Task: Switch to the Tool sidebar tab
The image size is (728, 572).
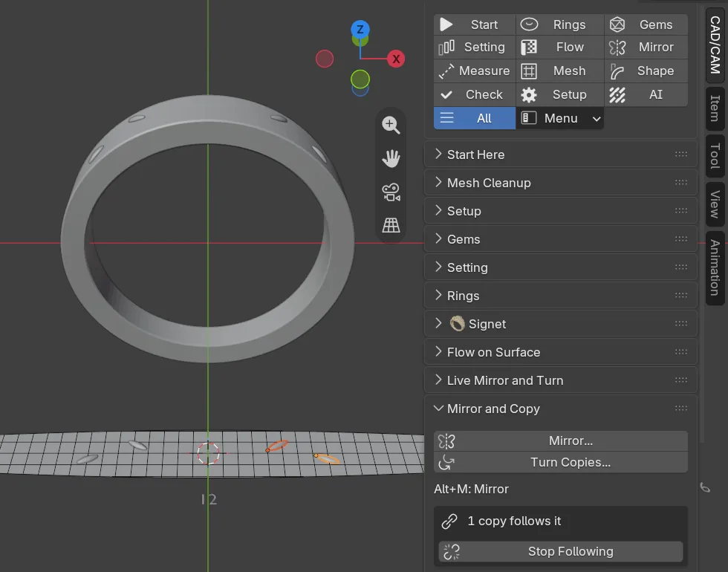Action: coord(715,156)
